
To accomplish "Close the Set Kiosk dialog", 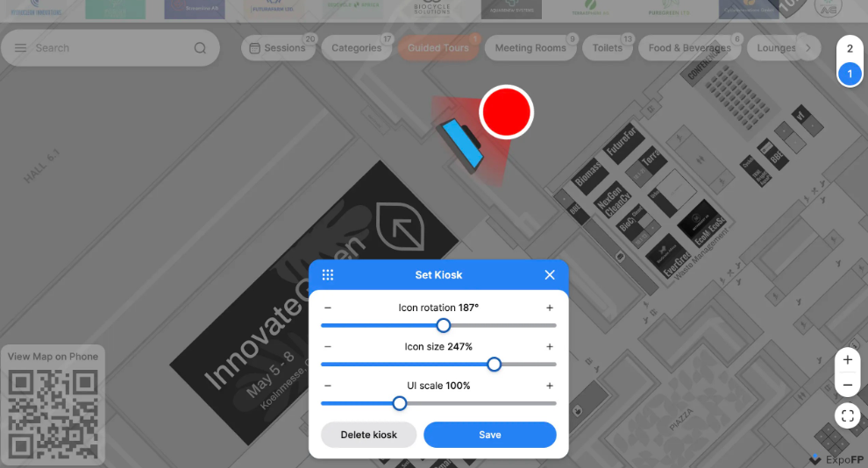I will [x=550, y=275].
